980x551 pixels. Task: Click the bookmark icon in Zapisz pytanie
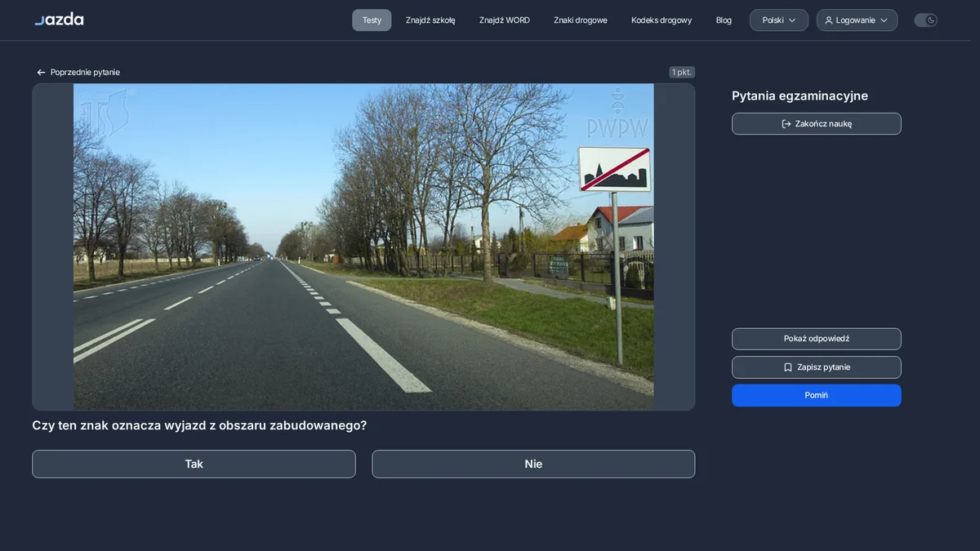(788, 367)
